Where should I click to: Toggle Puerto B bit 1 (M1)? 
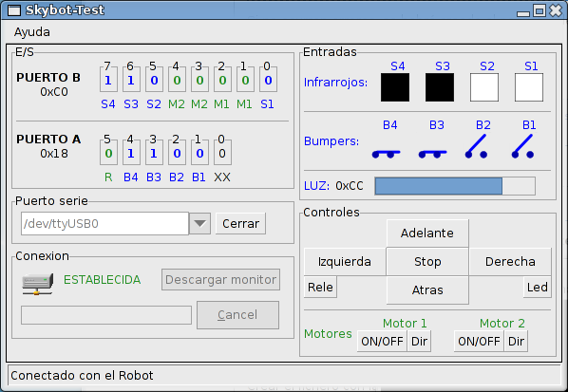coord(245,79)
